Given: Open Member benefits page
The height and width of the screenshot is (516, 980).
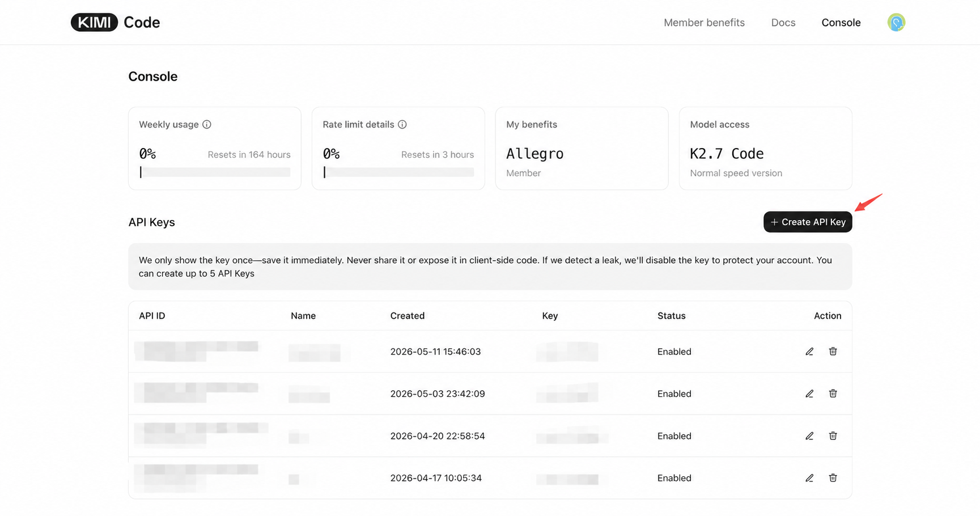Looking at the screenshot, I should point(704,23).
